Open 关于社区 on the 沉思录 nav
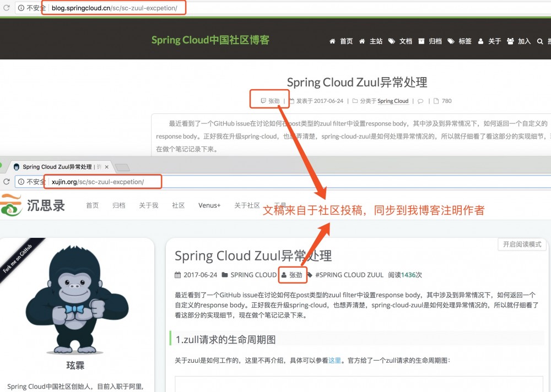This screenshot has width=551, height=392. [x=247, y=205]
